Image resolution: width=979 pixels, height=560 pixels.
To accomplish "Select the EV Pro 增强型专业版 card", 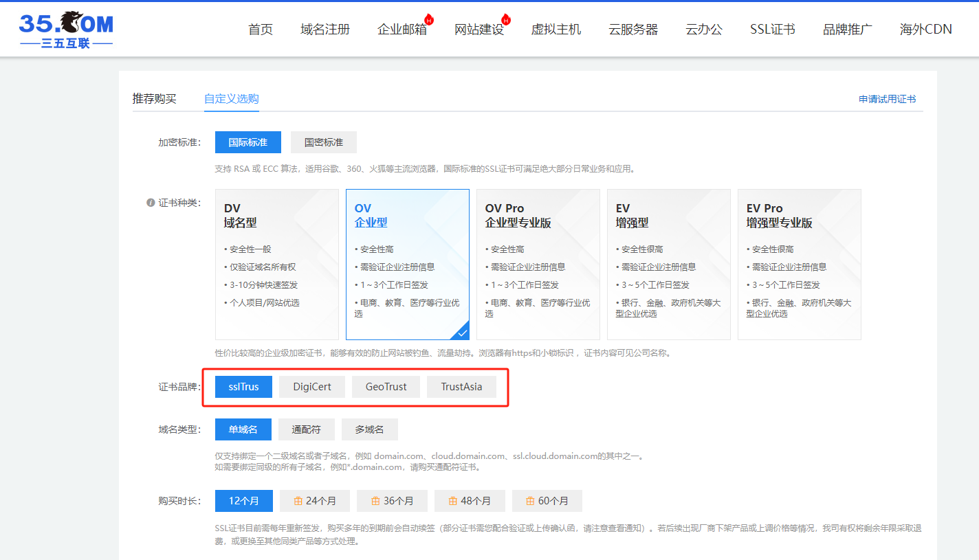I will coord(799,265).
